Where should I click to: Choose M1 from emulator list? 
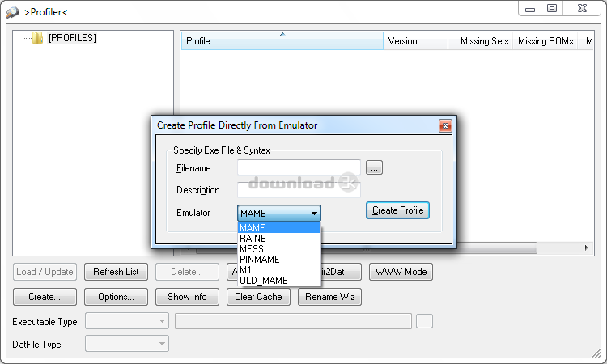[x=279, y=269]
